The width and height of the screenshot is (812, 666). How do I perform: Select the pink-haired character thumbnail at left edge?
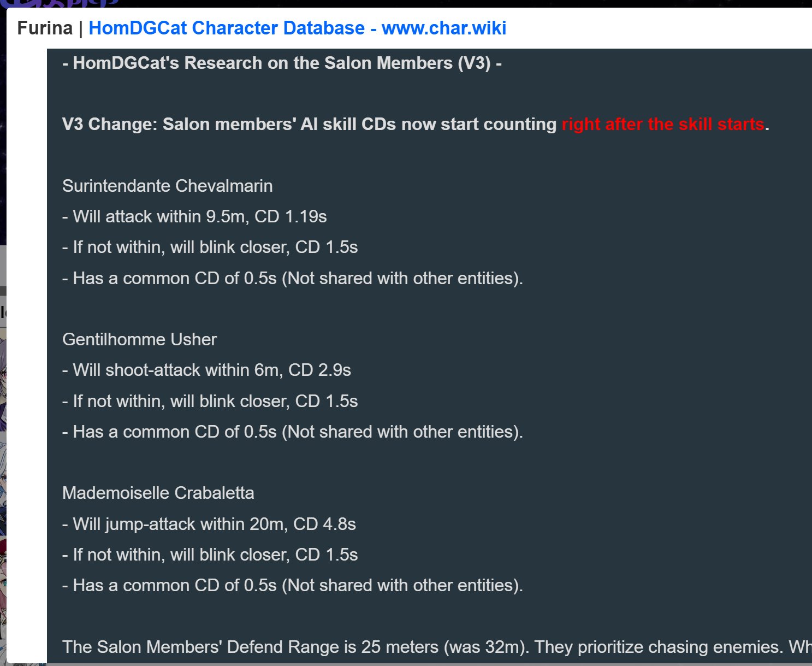point(3,590)
